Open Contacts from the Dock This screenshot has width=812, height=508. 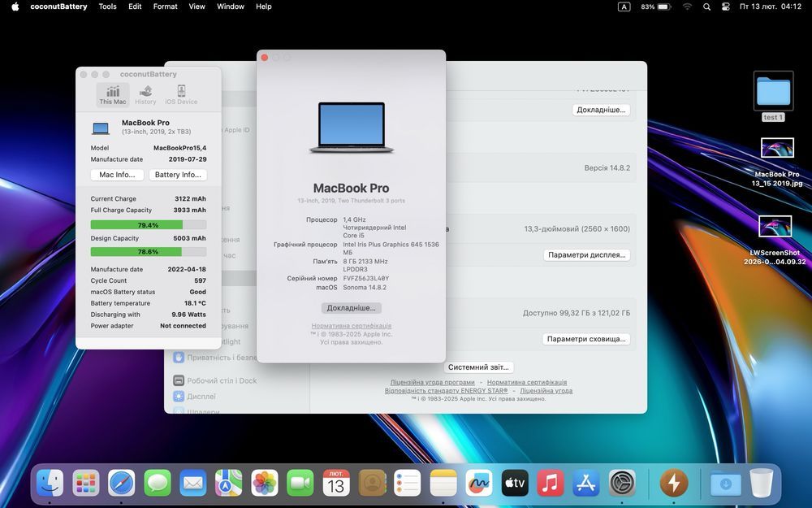[x=372, y=483]
